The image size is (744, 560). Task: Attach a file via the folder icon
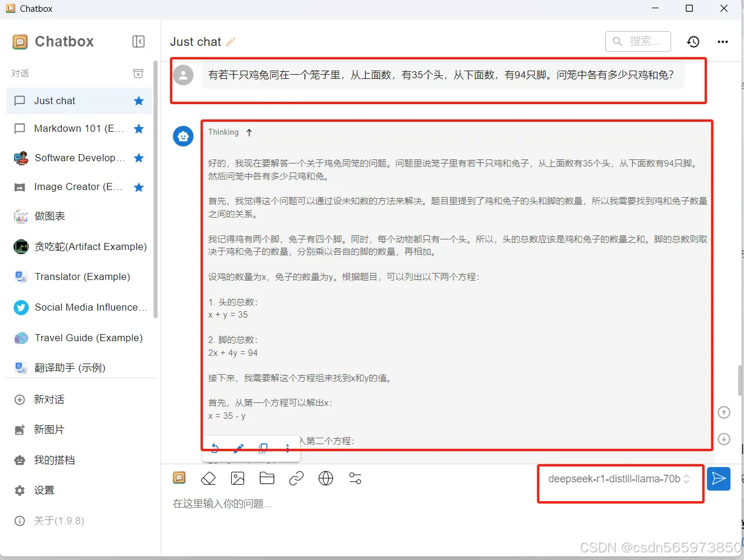(267, 478)
